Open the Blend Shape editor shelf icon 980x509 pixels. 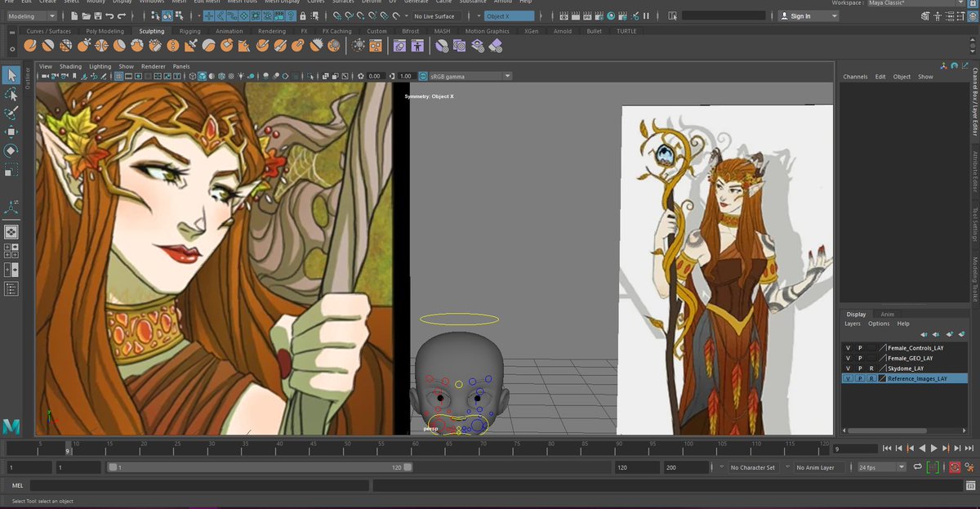coord(399,46)
